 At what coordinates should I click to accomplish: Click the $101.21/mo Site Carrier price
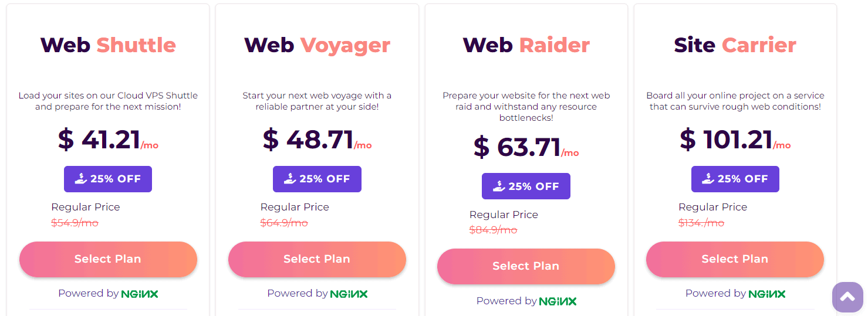coord(735,140)
